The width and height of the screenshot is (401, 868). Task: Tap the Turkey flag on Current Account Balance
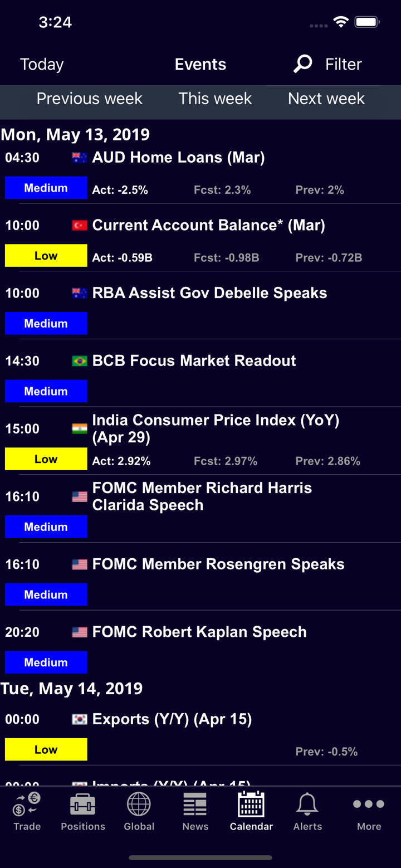coord(80,226)
